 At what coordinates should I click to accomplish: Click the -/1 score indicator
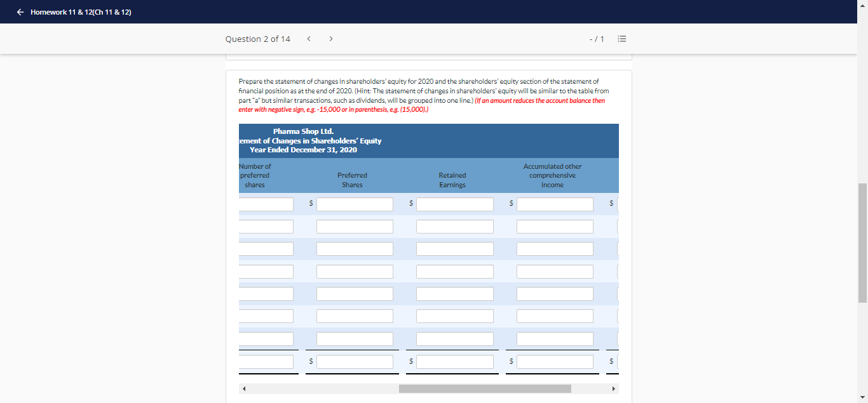597,39
